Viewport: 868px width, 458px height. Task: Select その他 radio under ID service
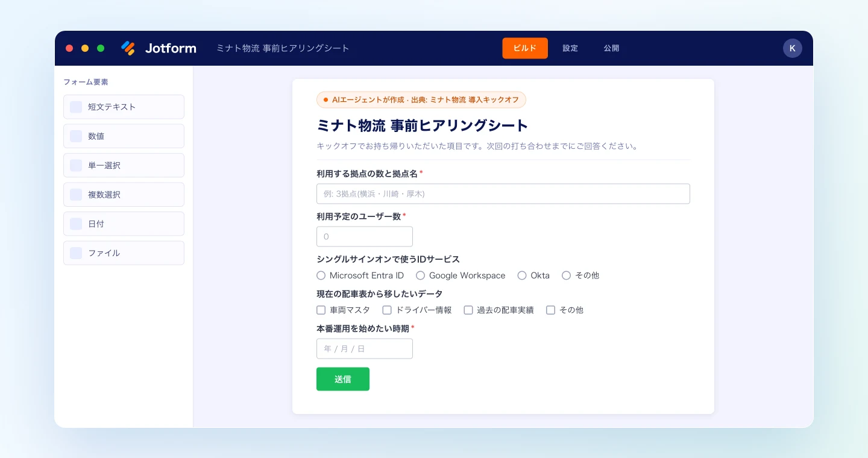tap(567, 275)
